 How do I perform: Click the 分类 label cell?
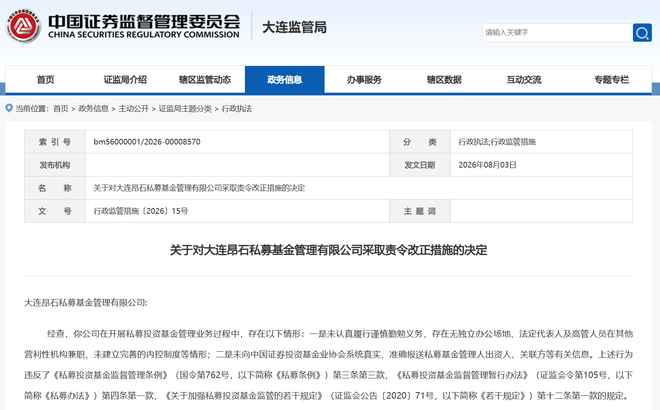[420, 142]
